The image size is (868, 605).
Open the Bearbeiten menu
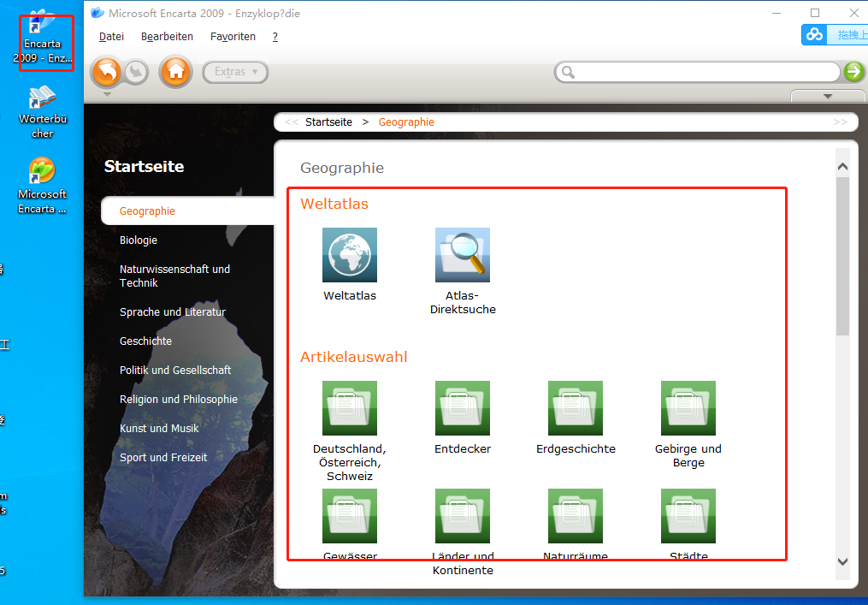(x=167, y=37)
